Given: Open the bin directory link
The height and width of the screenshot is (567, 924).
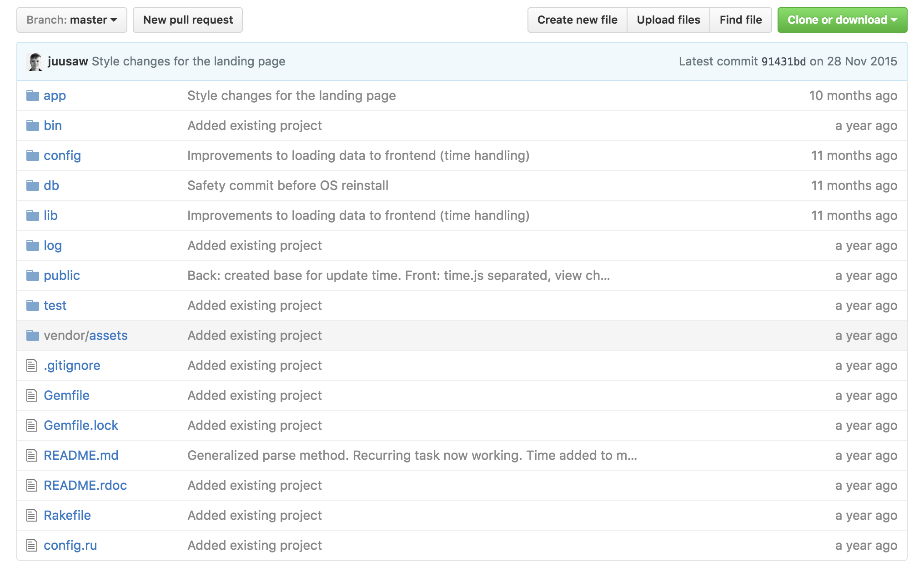Looking at the screenshot, I should [x=53, y=125].
